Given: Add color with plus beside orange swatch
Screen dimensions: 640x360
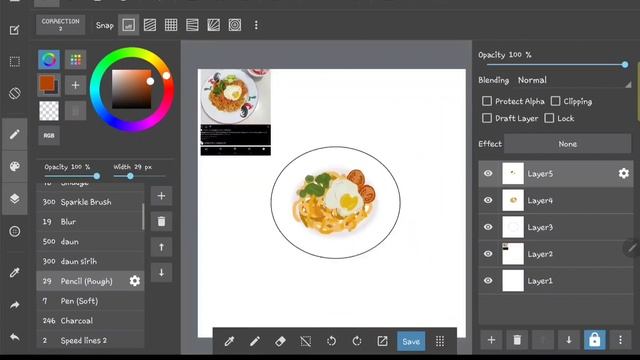Looking at the screenshot, I should pos(76,85).
